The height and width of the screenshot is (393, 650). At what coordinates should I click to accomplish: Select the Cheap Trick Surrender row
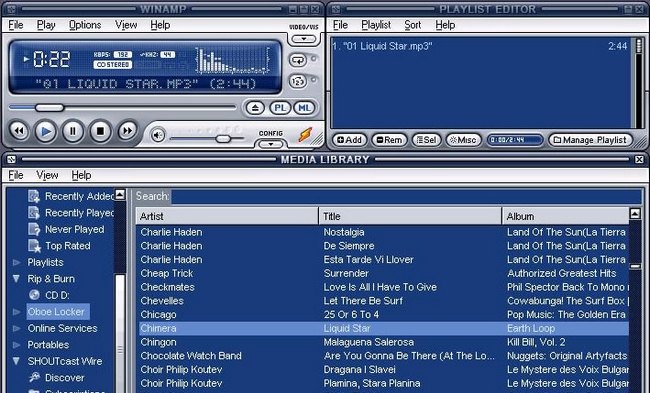tap(383, 274)
